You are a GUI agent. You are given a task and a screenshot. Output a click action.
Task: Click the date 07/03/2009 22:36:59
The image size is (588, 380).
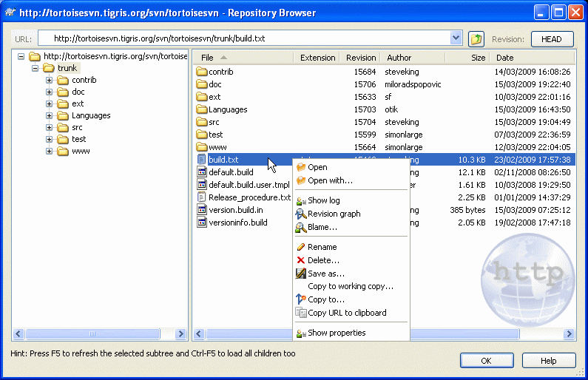[532, 134]
